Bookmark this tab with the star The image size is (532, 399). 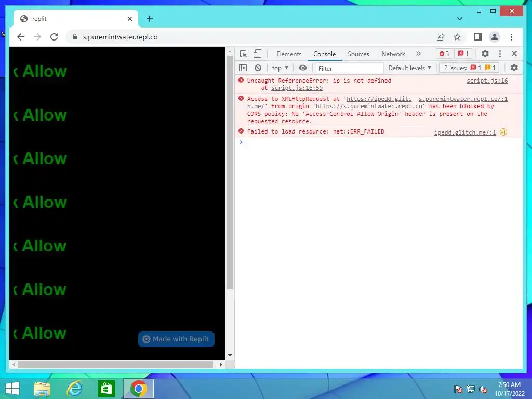pyautogui.click(x=457, y=37)
